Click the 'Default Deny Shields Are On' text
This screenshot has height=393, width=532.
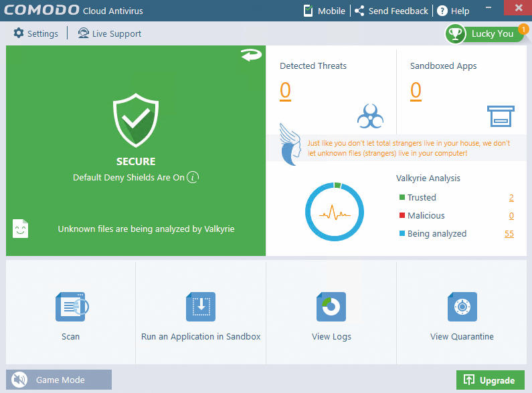[128, 178]
